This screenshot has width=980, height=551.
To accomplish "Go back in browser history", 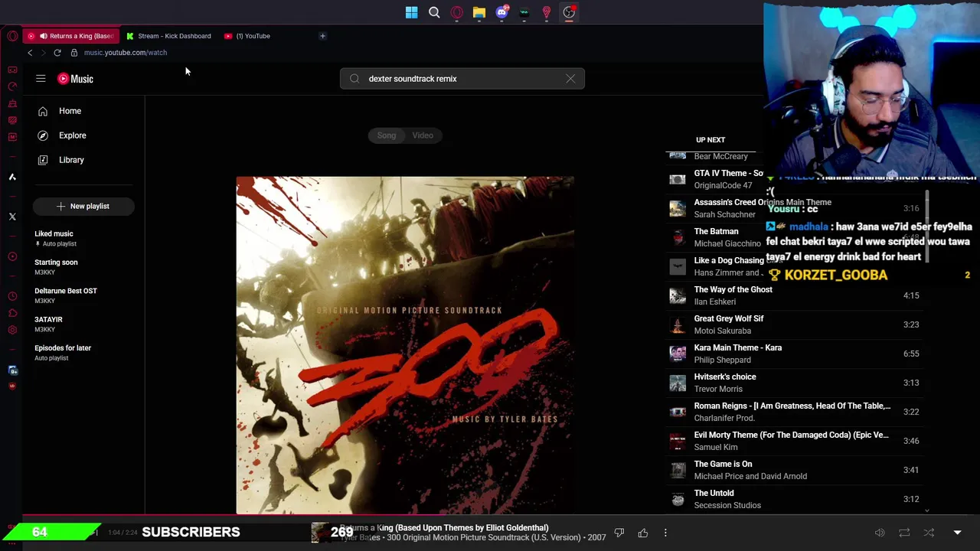I will (30, 53).
